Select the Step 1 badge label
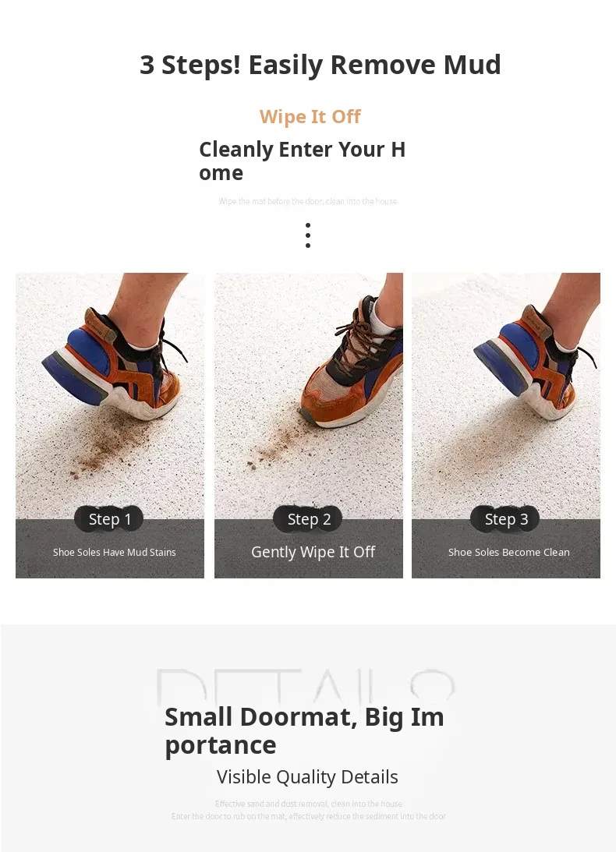 click(109, 519)
